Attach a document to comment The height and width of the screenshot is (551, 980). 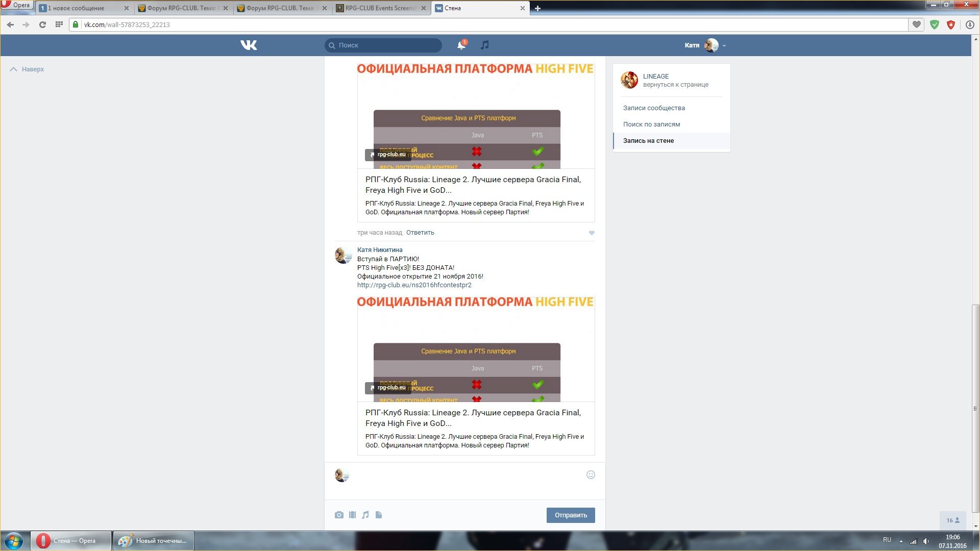[x=379, y=515]
